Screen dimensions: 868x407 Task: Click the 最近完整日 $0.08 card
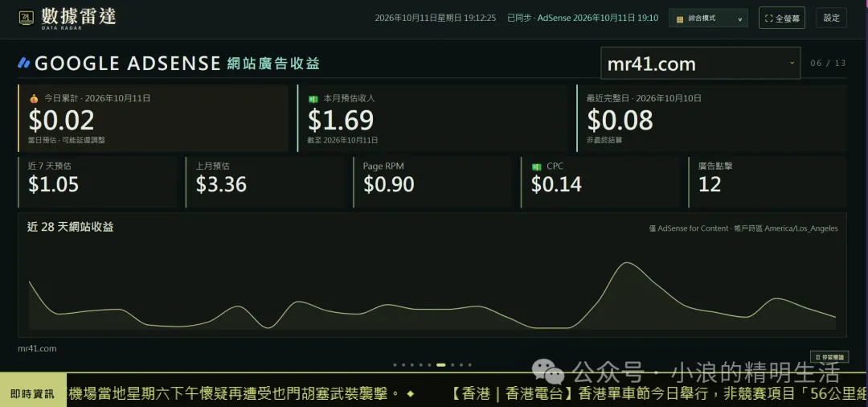(x=711, y=118)
